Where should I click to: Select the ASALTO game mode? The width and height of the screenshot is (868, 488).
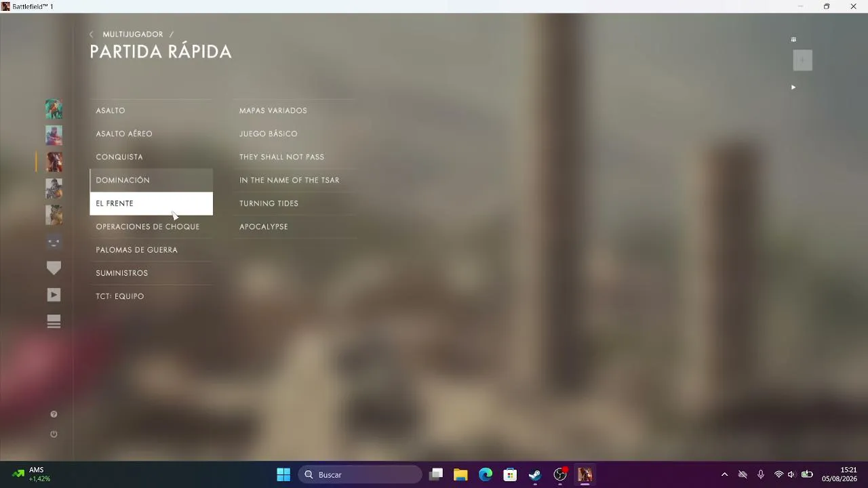coord(151,110)
